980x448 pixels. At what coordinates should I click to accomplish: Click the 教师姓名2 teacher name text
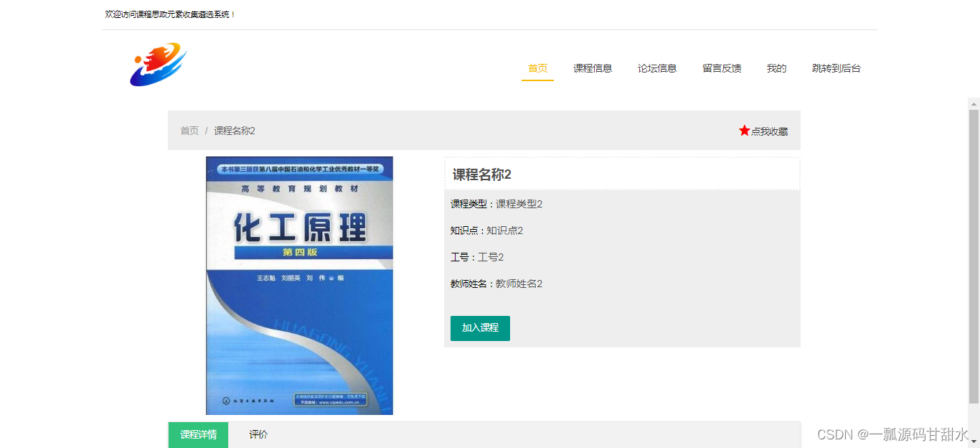496,284
